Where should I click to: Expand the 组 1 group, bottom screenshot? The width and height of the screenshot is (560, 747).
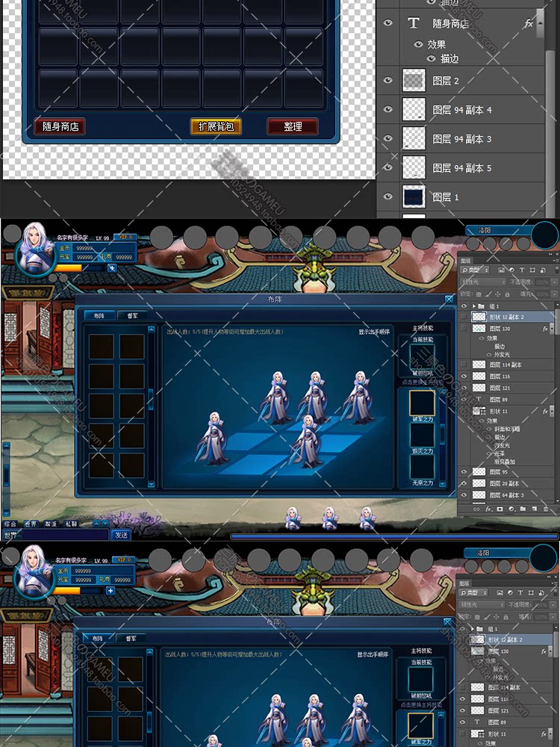[x=473, y=629]
